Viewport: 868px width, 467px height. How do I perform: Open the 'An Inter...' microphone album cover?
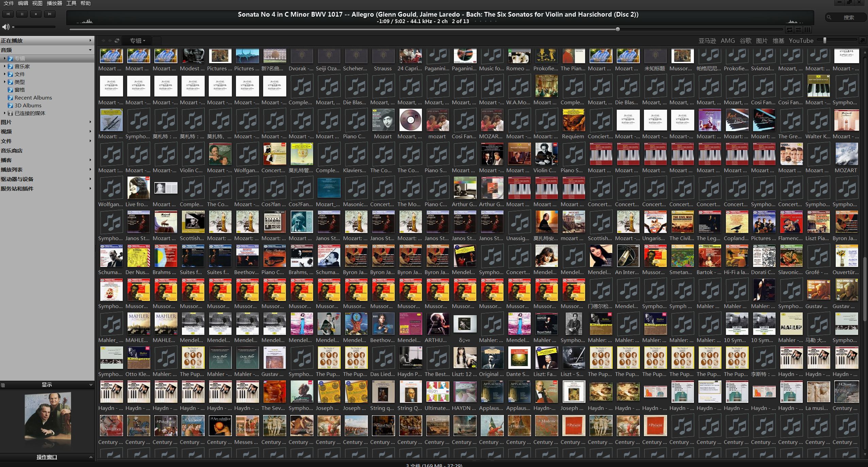click(x=628, y=256)
